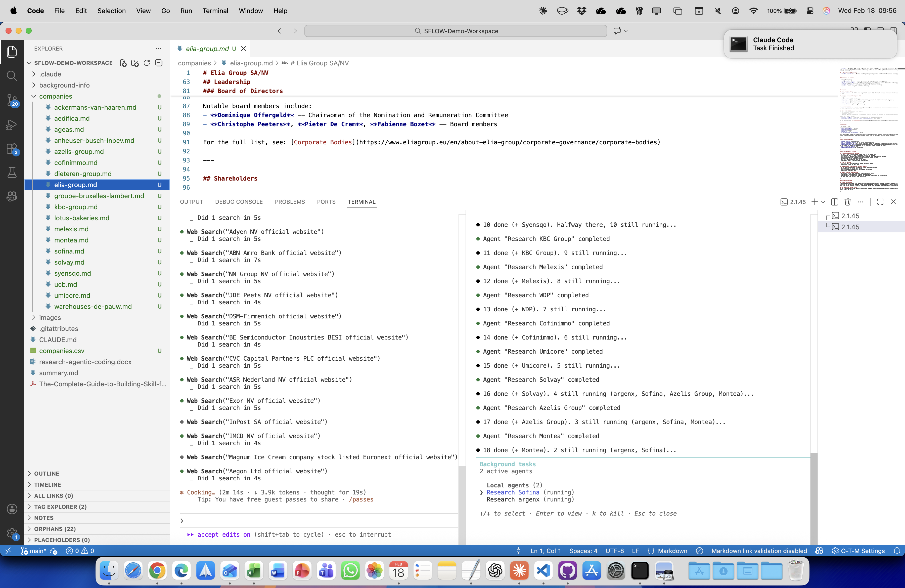Open the Manage gear in the activity bar

(12, 533)
